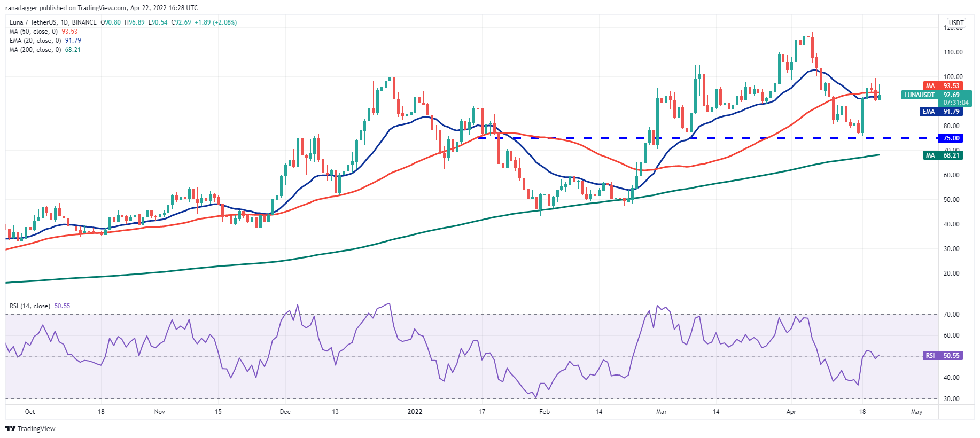Select the EMA (20, close, 0) legend entry

point(34,41)
